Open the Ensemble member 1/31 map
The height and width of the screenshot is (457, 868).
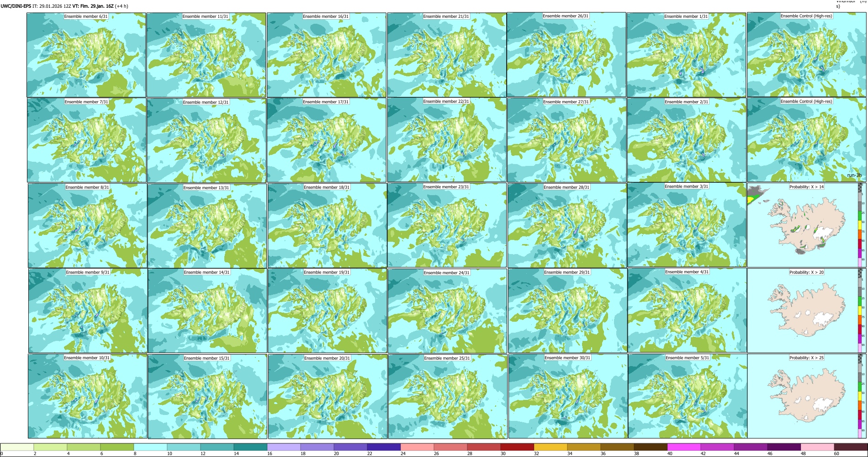(x=686, y=55)
